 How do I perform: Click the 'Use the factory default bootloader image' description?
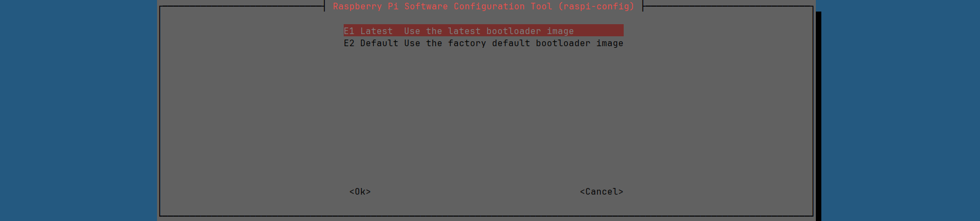(513, 43)
